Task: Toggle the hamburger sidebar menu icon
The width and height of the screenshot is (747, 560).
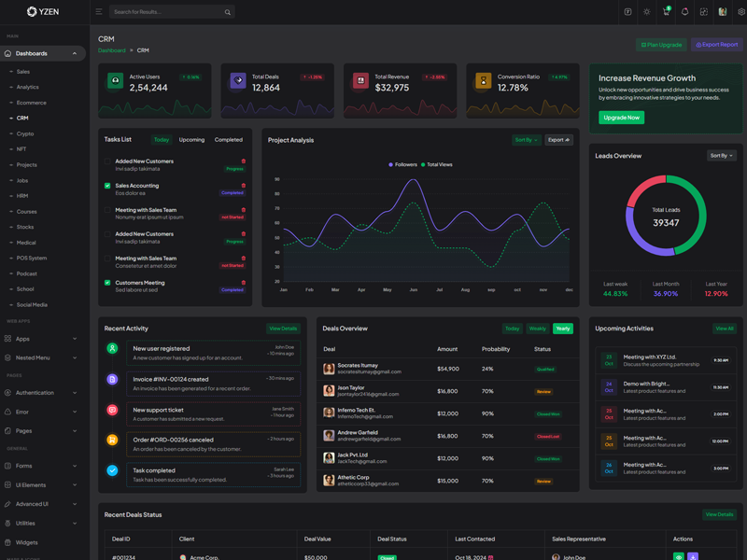Action: coord(98,12)
